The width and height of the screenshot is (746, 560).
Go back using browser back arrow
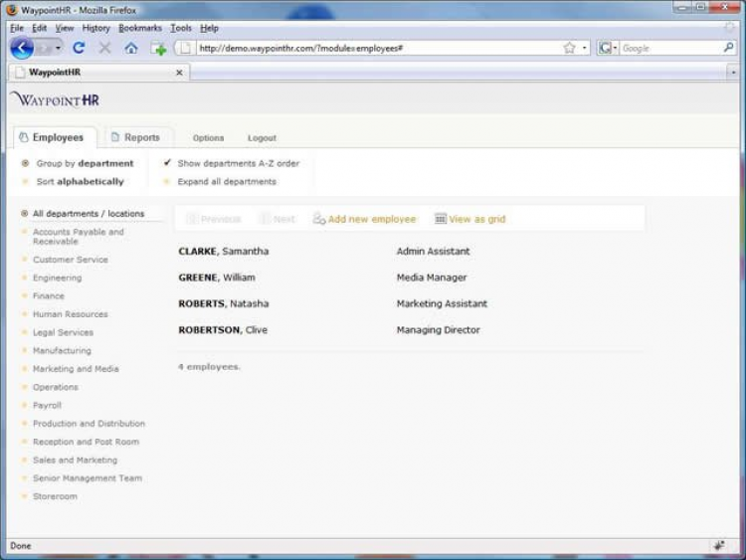coord(22,48)
